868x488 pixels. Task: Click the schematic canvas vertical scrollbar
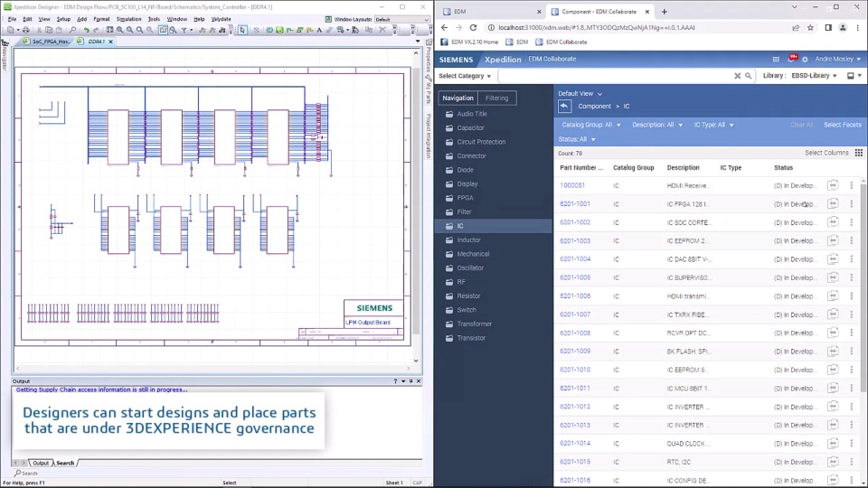point(416,206)
